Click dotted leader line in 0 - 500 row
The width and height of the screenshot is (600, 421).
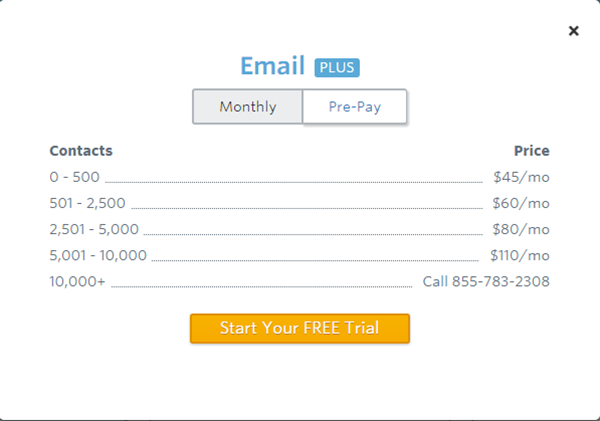click(293, 181)
